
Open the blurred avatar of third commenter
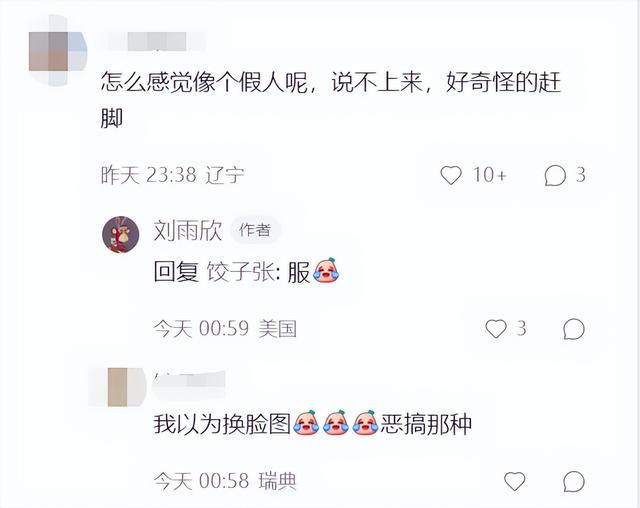(118, 387)
